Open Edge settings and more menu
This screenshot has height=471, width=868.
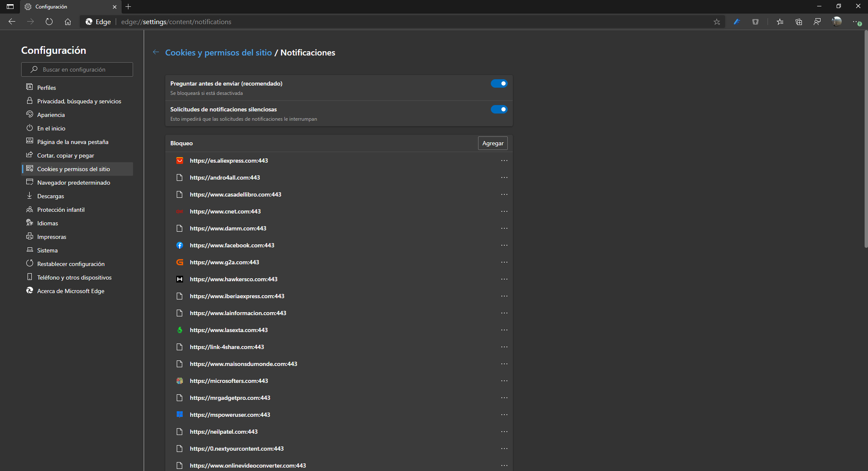pyautogui.click(x=856, y=22)
